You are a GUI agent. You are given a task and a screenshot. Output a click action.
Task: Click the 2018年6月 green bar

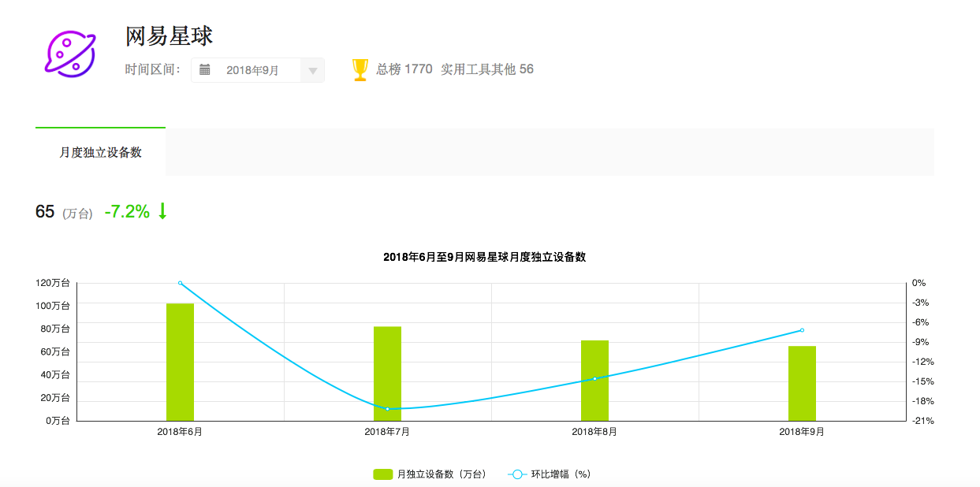coord(180,362)
